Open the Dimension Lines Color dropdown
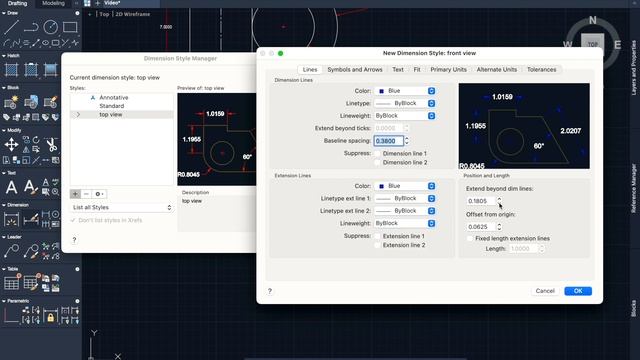Screen dimensions: 640x360 pos(404,91)
